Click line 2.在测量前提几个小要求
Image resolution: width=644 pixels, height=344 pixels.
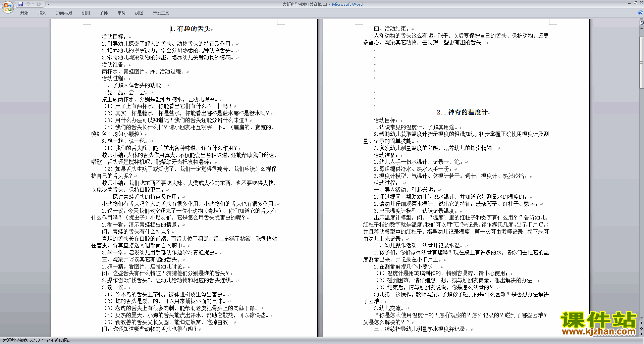[x=405, y=266]
